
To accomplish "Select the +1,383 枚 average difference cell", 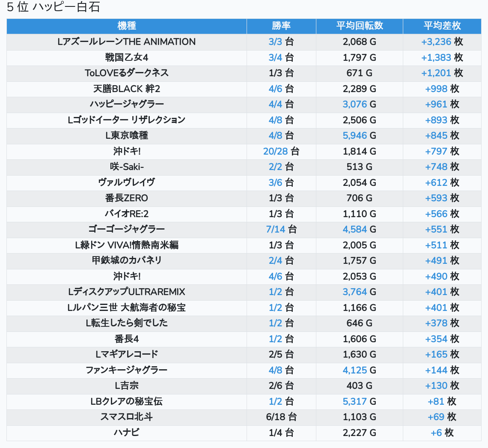I will tap(442, 57).
